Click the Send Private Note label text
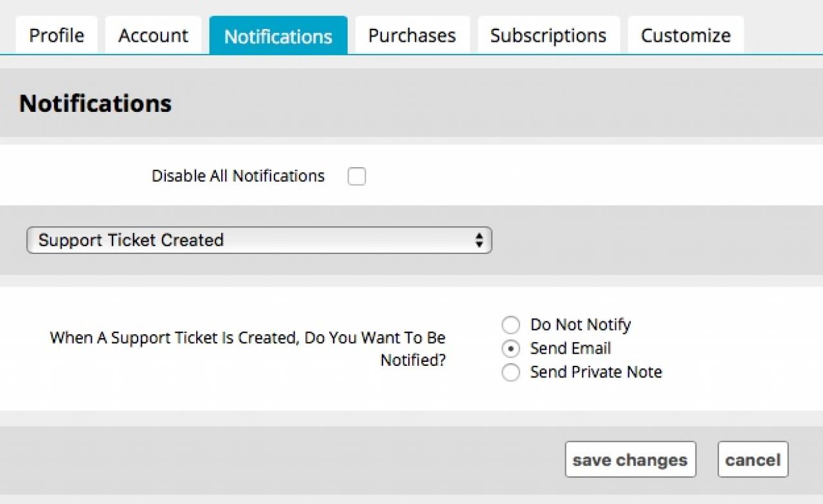The height and width of the screenshot is (504, 823). (x=595, y=373)
